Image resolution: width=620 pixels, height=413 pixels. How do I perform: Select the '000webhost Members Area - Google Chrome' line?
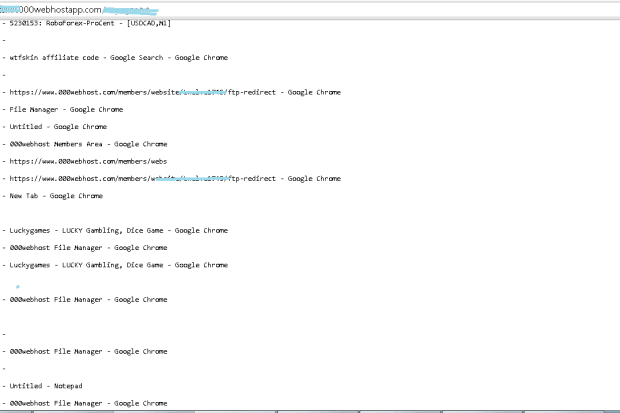pyautogui.click(x=88, y=144)
